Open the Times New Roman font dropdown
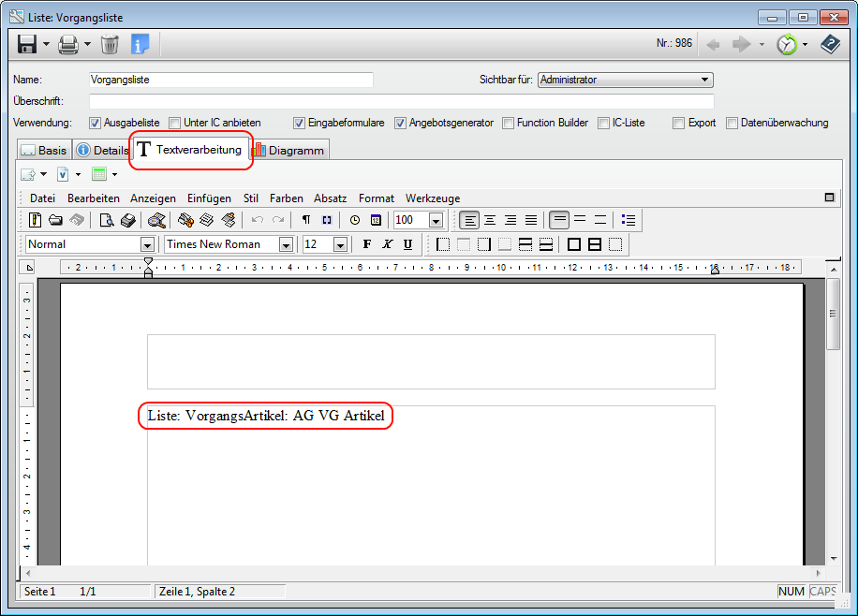858x616 pixels. point(286,243)
